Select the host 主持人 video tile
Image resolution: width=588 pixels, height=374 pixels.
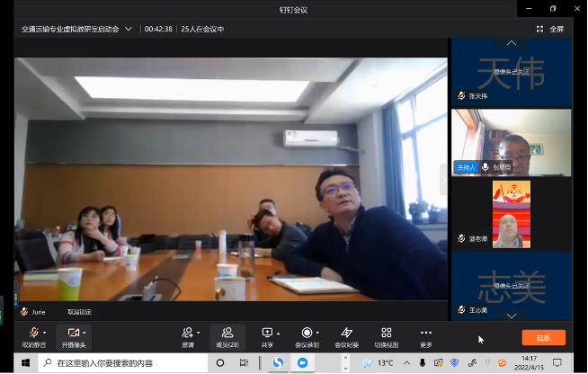click(x=512, y=143)
